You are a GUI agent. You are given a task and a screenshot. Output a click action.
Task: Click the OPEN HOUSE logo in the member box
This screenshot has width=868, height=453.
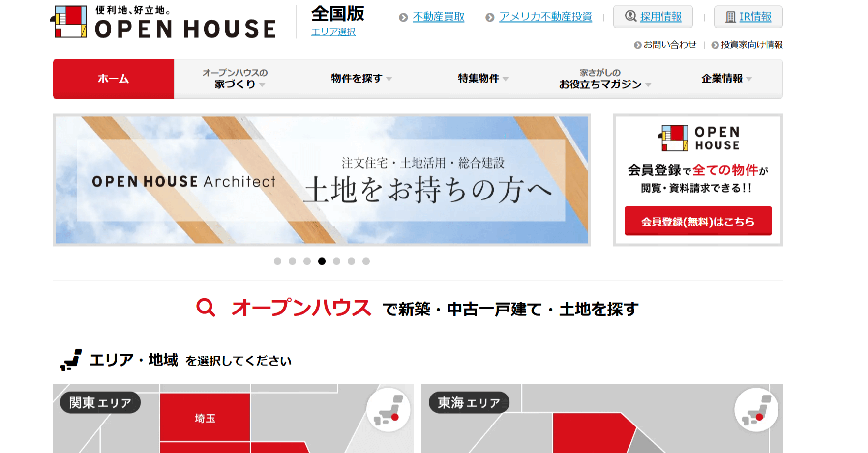[698, 138]
